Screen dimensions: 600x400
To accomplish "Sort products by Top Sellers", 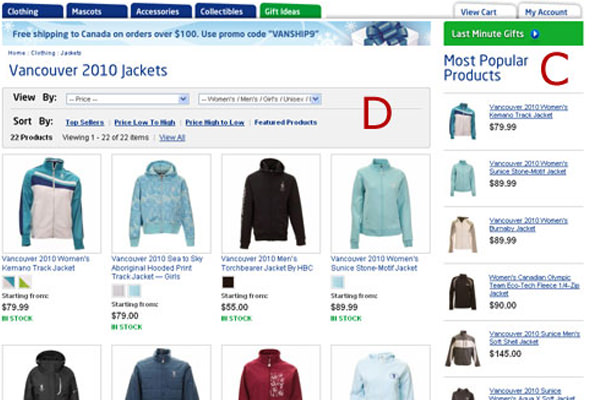I will [85, 122].
